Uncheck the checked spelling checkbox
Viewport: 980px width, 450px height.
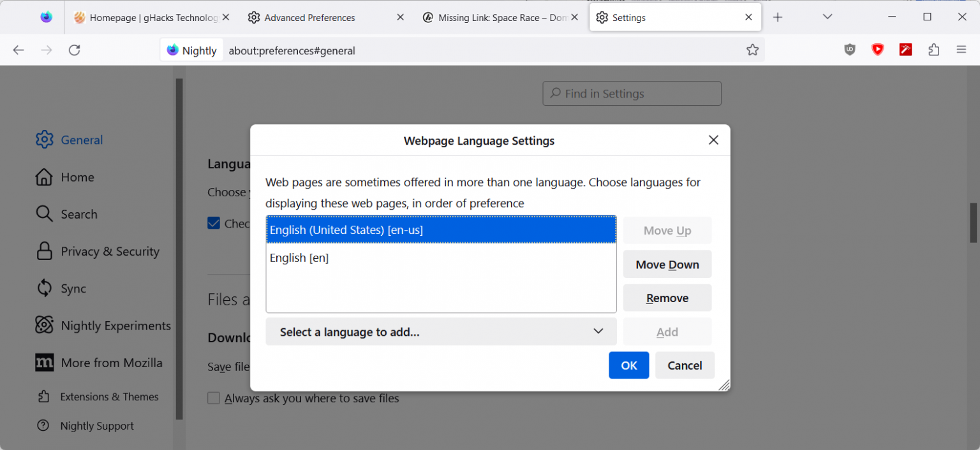point(213,223)
